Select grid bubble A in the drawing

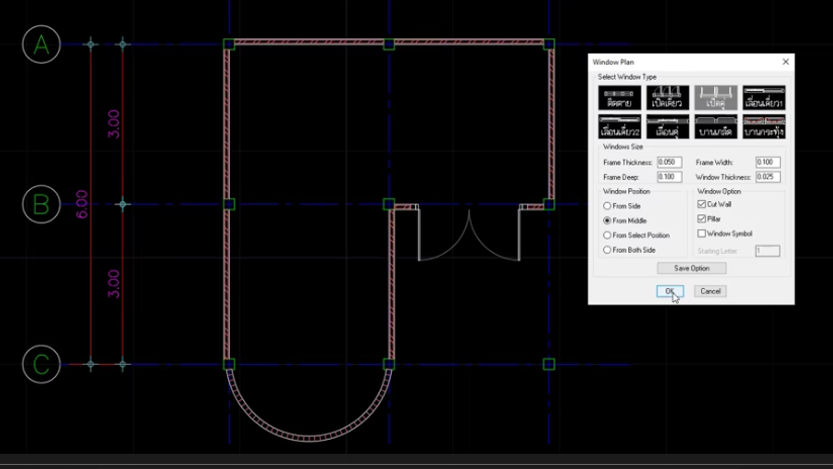click(41, 45)
